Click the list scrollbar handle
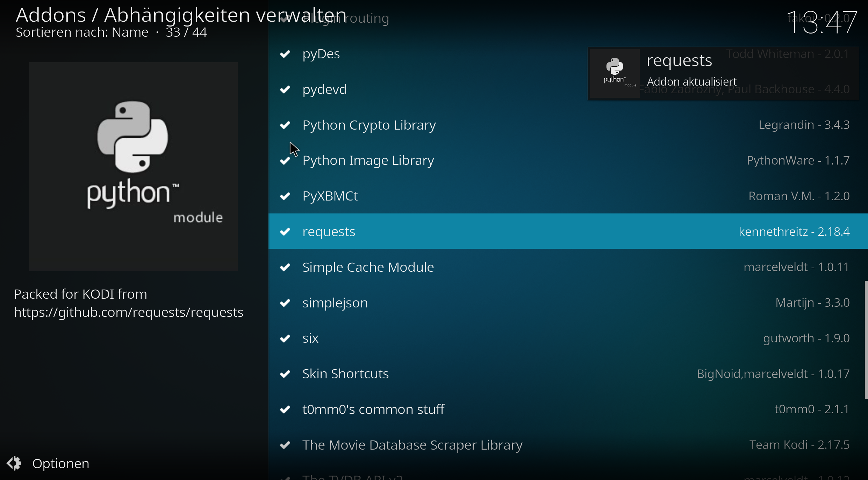Screen dimensions: 868x480 tap(866, 340)
